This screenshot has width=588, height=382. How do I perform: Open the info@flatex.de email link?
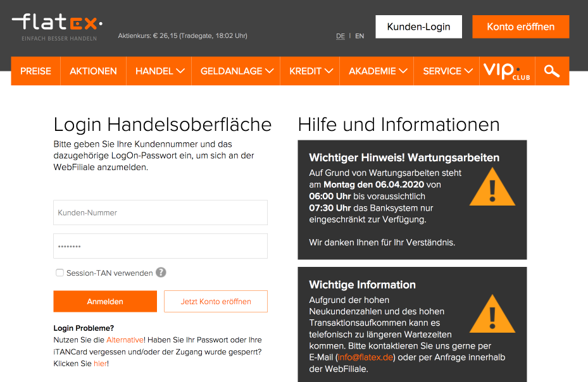point(365,357)
